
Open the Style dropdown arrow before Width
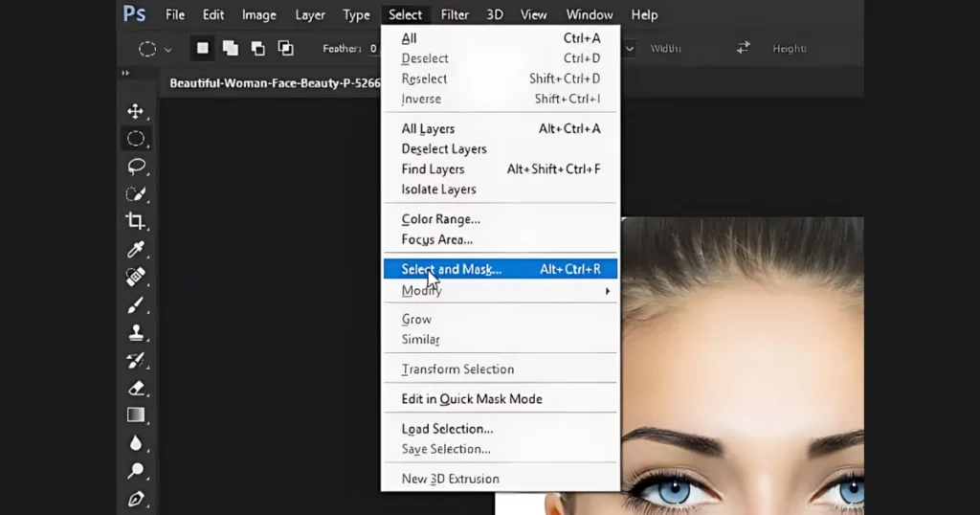(630, 49)
